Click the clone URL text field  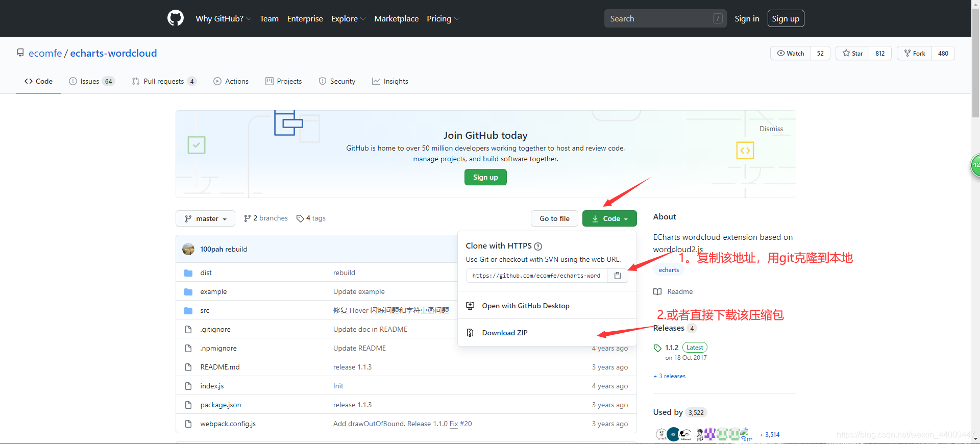[536, 276]
